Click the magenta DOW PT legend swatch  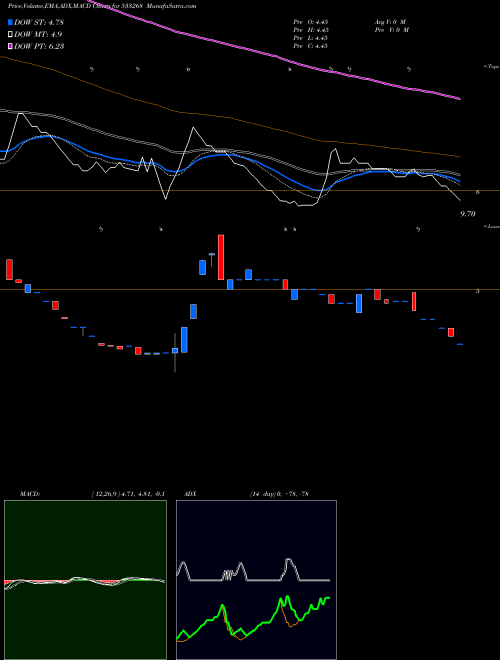[10, 46]
